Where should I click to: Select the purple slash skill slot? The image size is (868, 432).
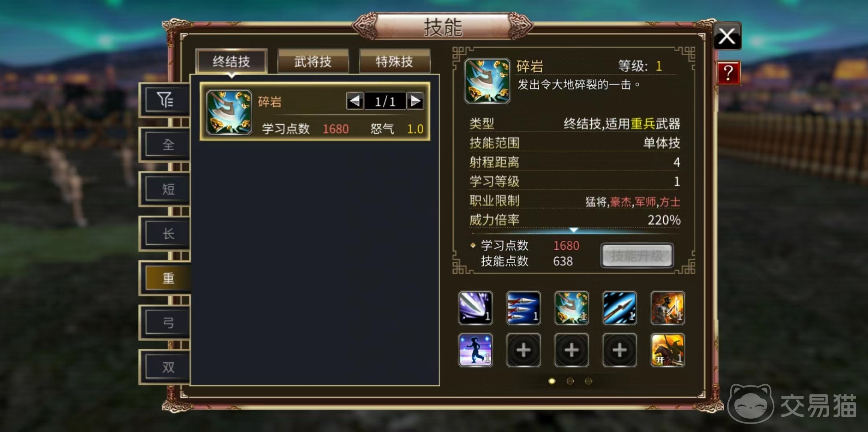click(x=475, y=308)
